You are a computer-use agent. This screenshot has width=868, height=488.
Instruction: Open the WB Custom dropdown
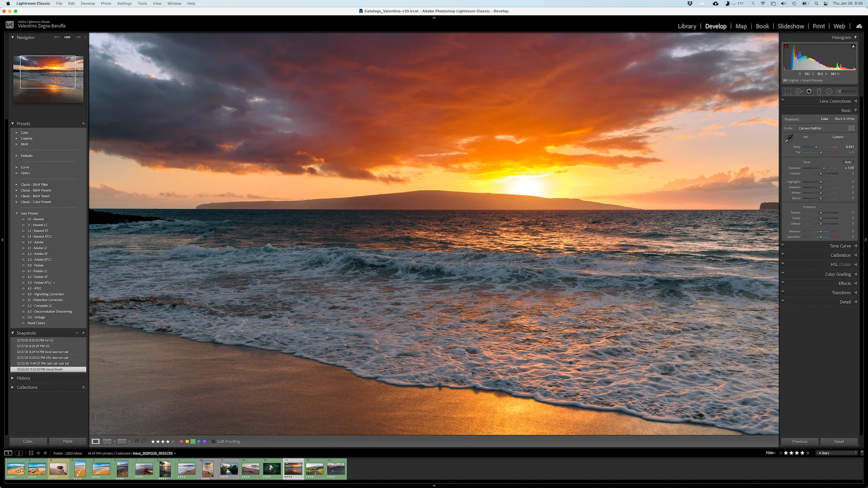click(840, 137)
